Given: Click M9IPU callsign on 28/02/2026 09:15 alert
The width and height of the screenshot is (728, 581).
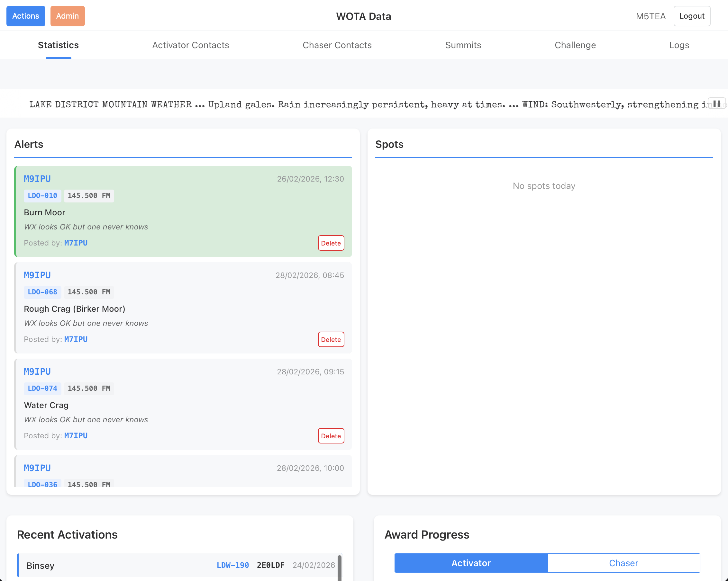Looking at the screenshot, I should click(37, 371).
